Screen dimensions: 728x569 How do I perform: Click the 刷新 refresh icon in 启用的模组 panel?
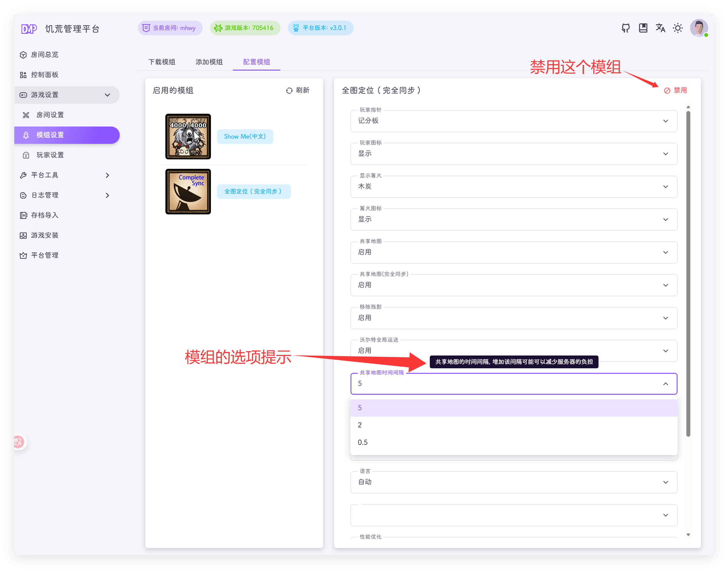[x=289, y=90]
